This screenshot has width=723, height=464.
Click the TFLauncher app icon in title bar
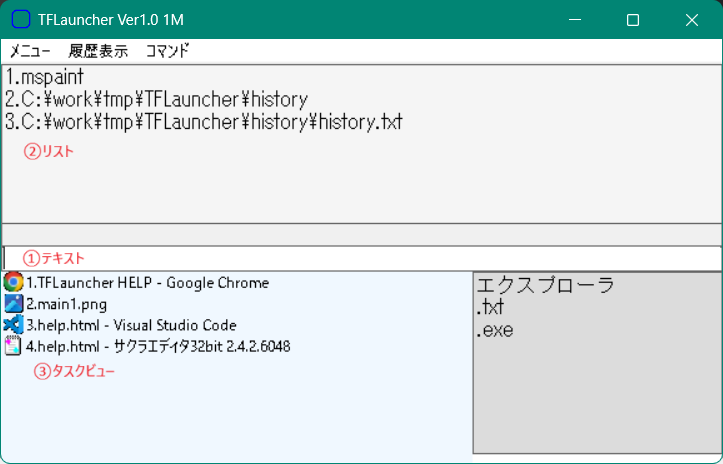coord(21,20)
